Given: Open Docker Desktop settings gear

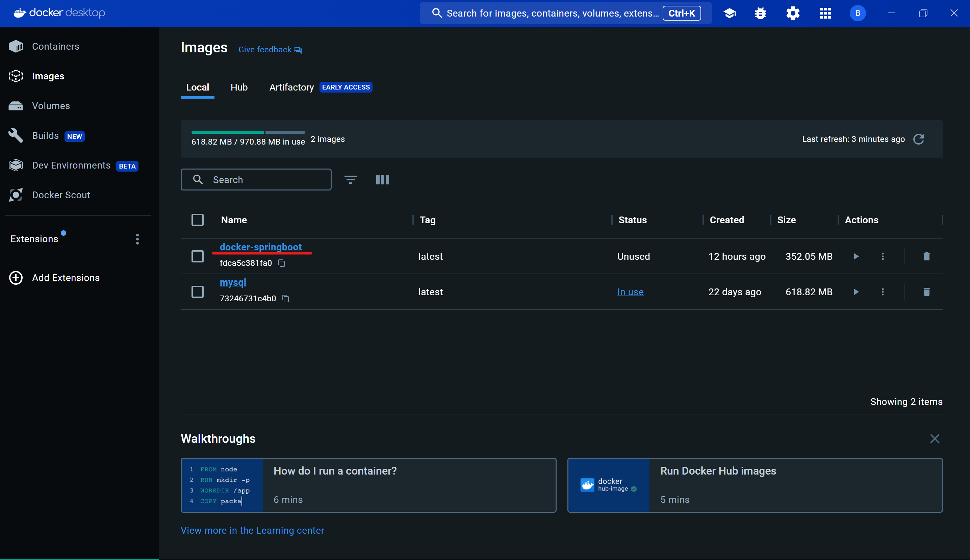Looking at the screenshot, I should pos(793,14).
